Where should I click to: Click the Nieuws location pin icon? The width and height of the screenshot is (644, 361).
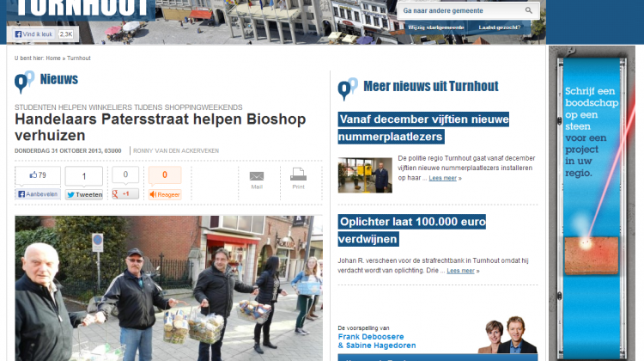pos(24,82)
